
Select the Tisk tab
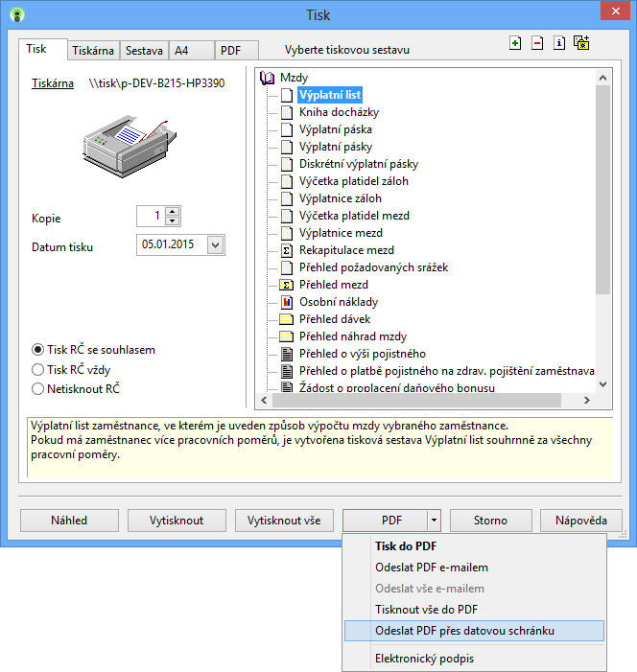click(42, 49)
